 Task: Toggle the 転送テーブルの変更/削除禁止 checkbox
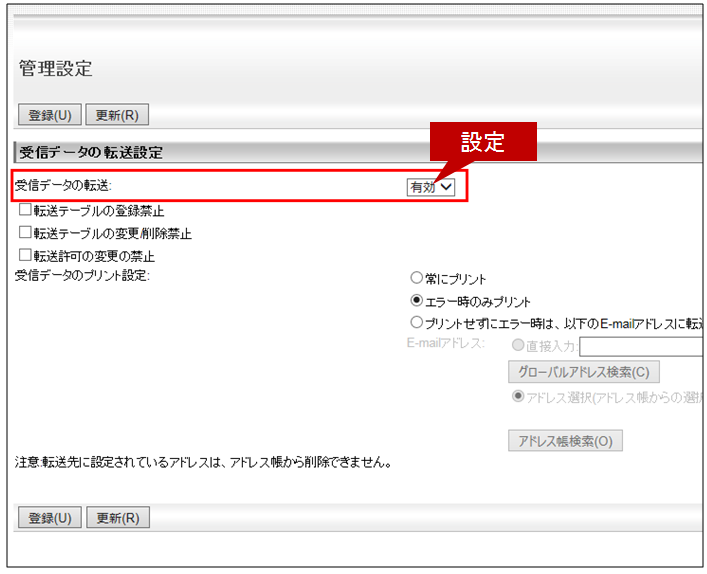(x=26, y=233)
